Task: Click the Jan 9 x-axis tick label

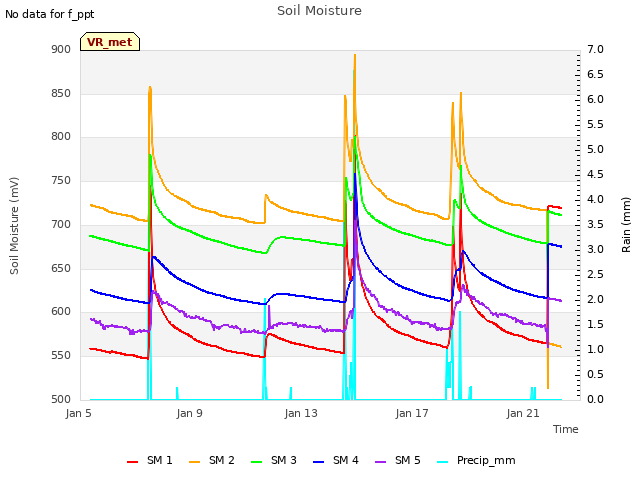Action: tap(189, 413)
